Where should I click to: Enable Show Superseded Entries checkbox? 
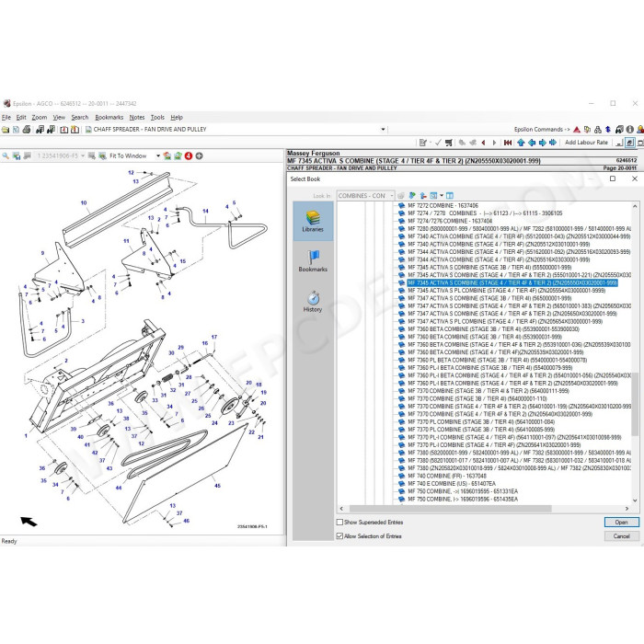[339, 523]
